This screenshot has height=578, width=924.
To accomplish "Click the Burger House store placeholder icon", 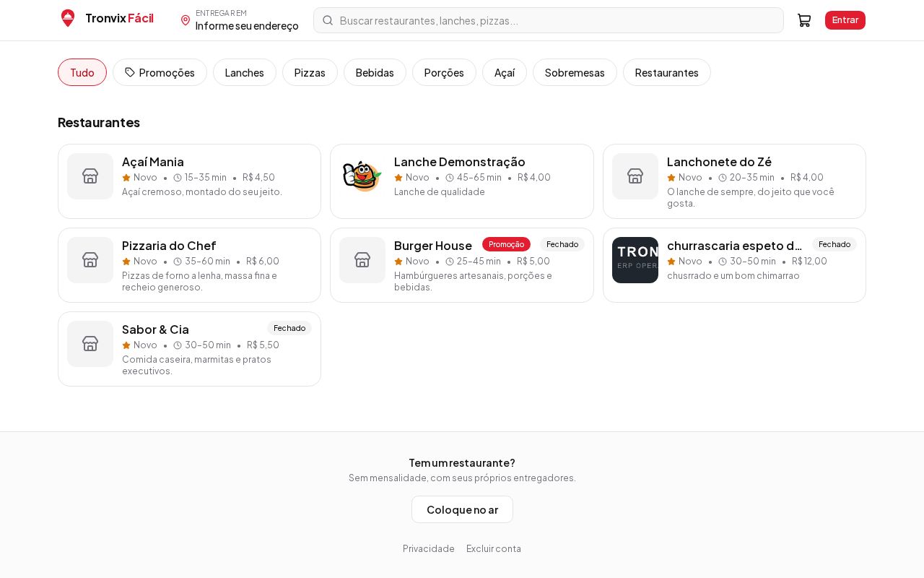I will 362,260.
